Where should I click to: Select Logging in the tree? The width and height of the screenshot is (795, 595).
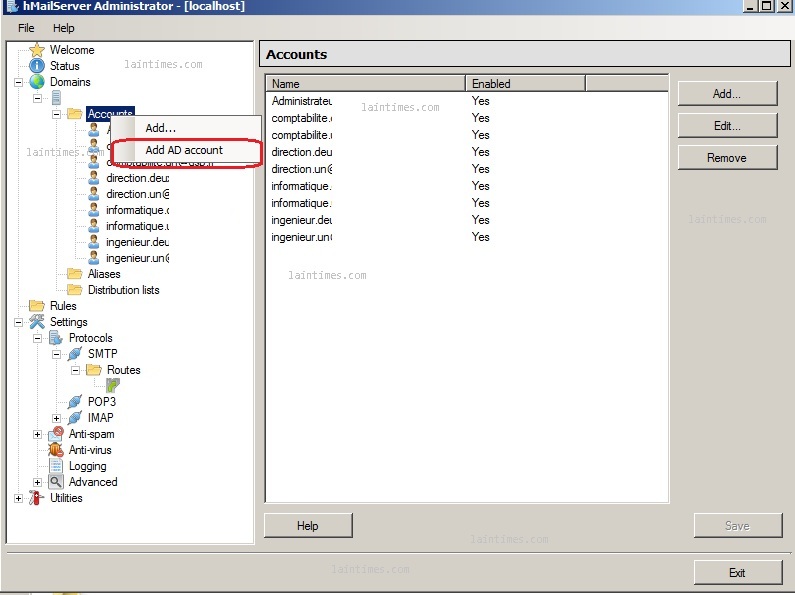(88, 466)
